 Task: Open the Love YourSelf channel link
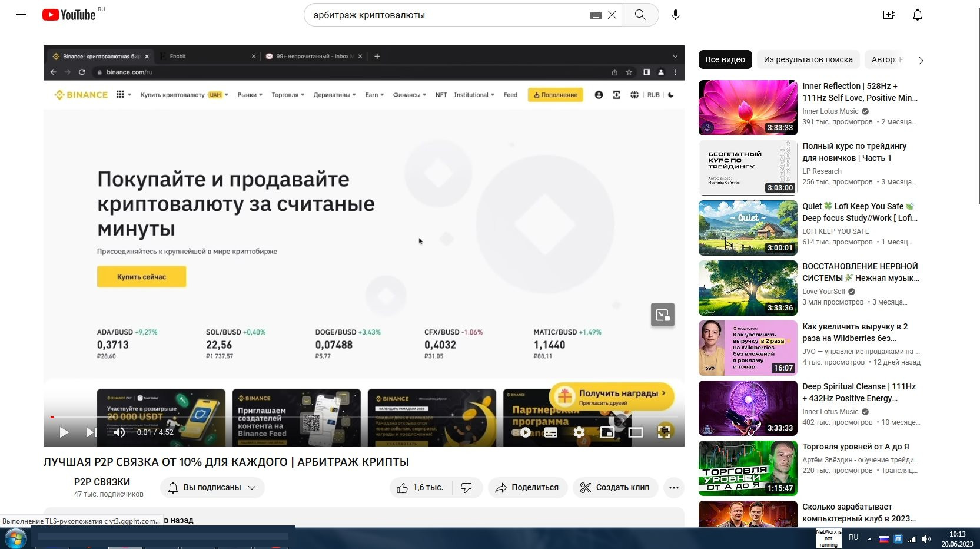823,292
